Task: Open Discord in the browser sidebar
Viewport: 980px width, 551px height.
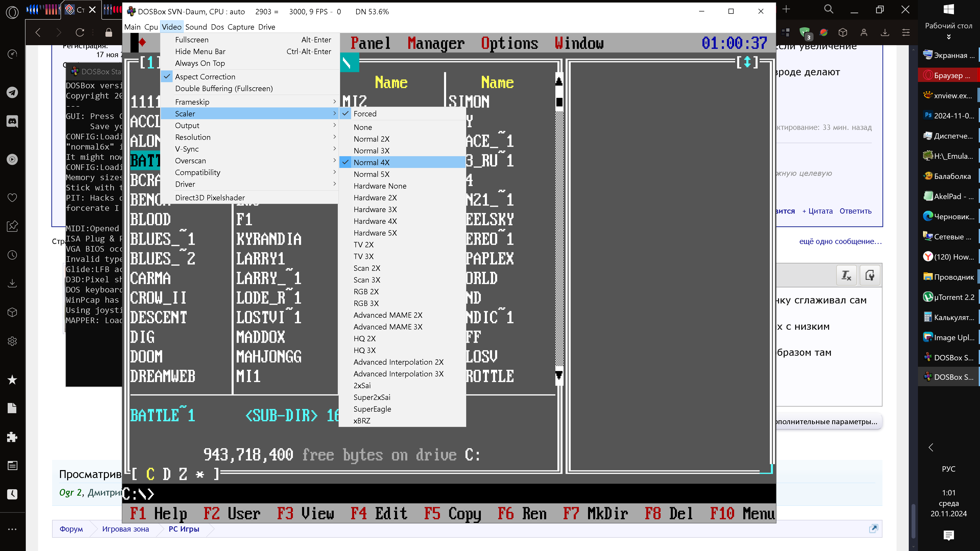Action: tap(12, 121)
